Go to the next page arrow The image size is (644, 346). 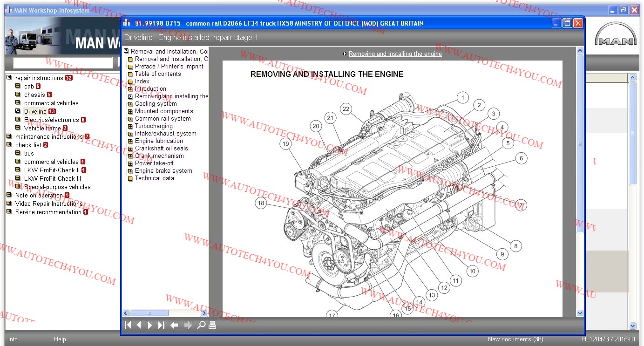coord(150,325)
